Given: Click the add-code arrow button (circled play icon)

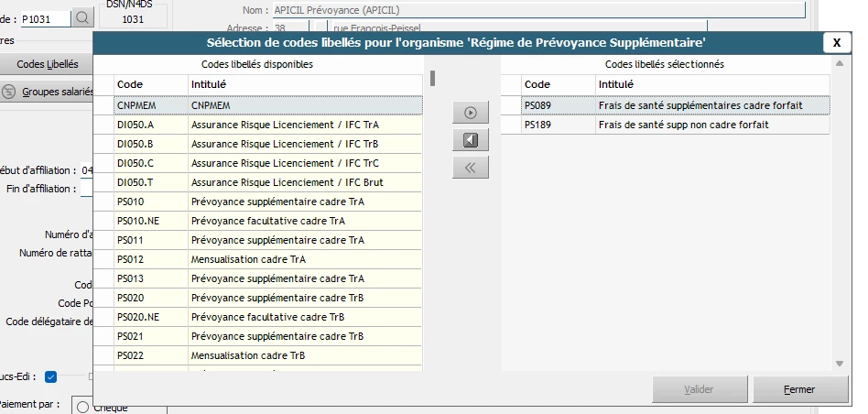Looking at the screenshot, I should coord(471,113).
